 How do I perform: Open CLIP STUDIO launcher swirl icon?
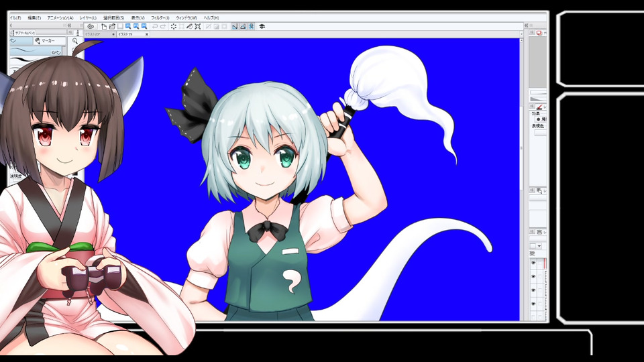(x=91, y=26)
